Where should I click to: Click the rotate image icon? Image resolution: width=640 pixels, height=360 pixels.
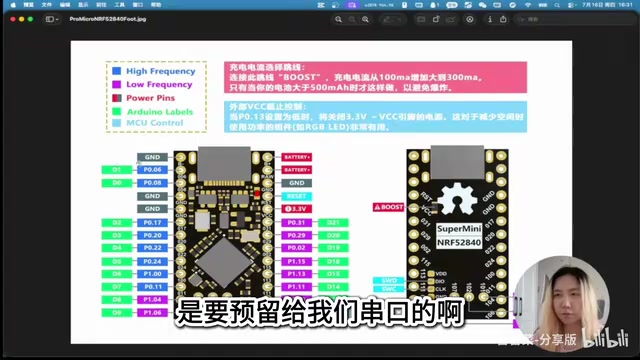tap(436, 19)
